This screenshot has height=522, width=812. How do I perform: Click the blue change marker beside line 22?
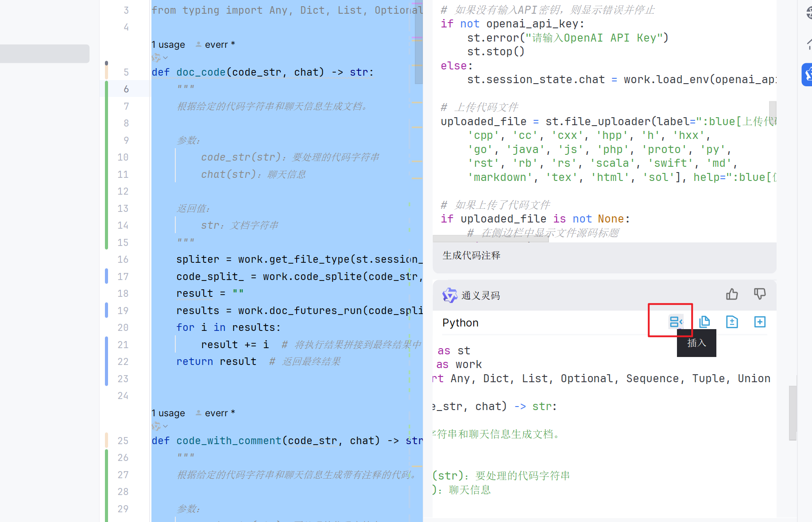tap(106, 361)
